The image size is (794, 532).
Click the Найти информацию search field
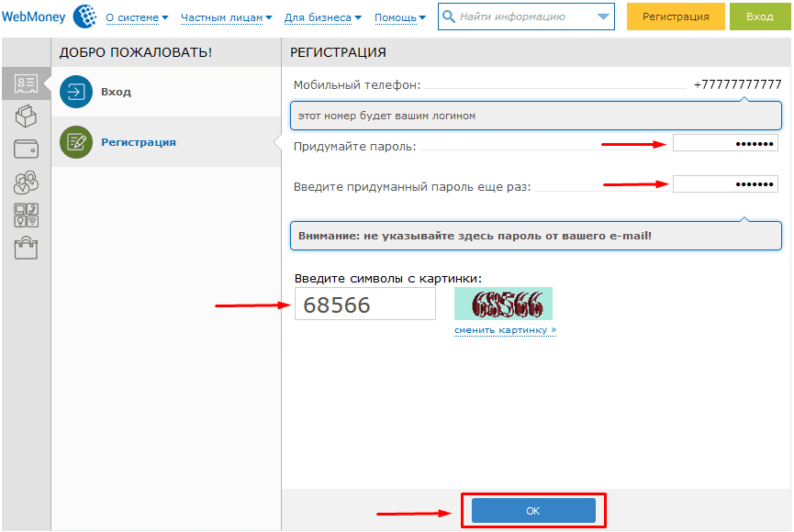tap(526, 17)
